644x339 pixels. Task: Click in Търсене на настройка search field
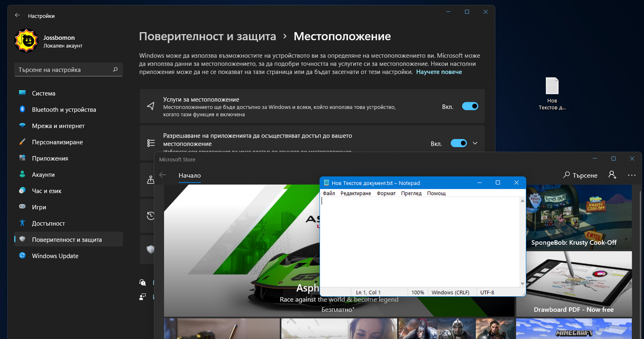[x=68, y=70]
